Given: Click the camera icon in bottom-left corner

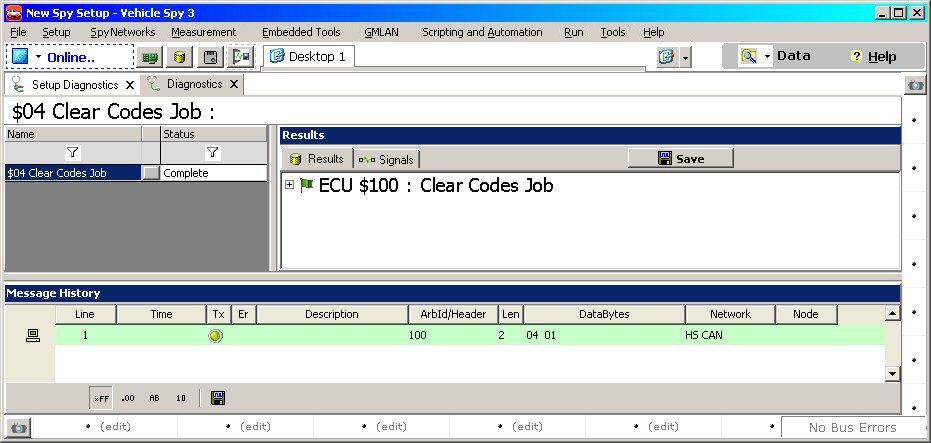Looking at the screenshot, I should point(18,428).
